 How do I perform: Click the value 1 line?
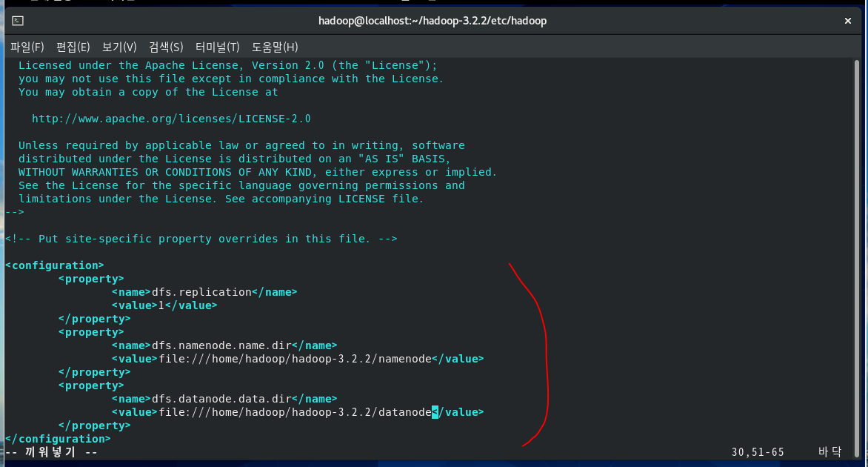pos(164,305)
